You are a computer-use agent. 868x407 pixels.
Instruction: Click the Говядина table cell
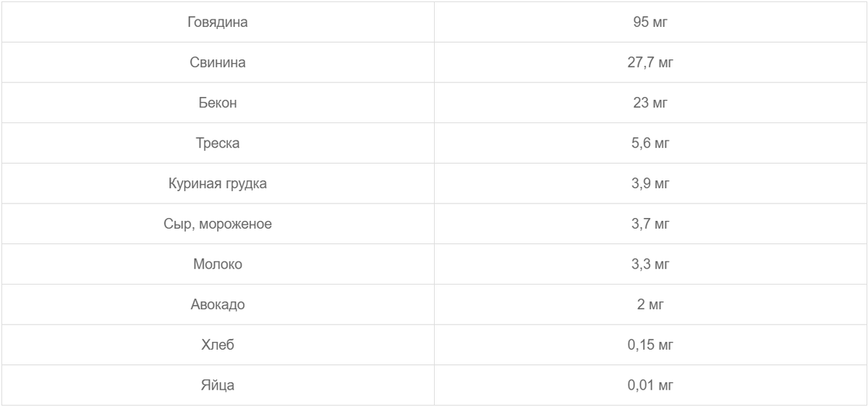pos(218,22)
